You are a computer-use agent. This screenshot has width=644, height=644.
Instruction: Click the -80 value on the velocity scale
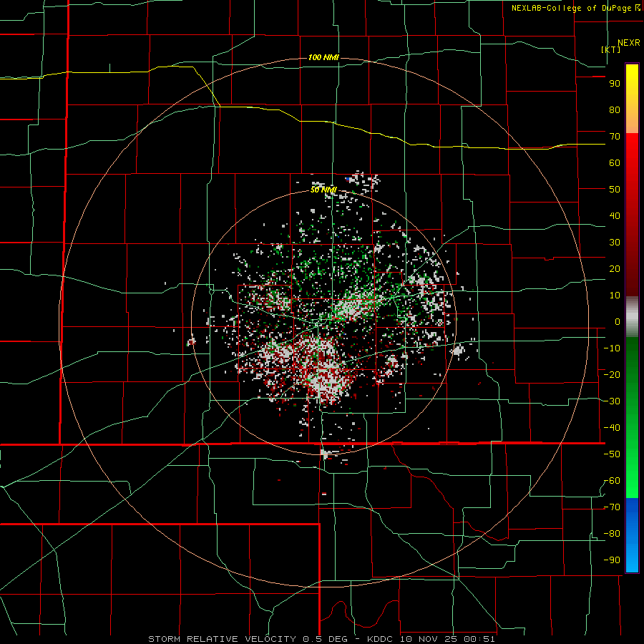(x=612, y=534)
